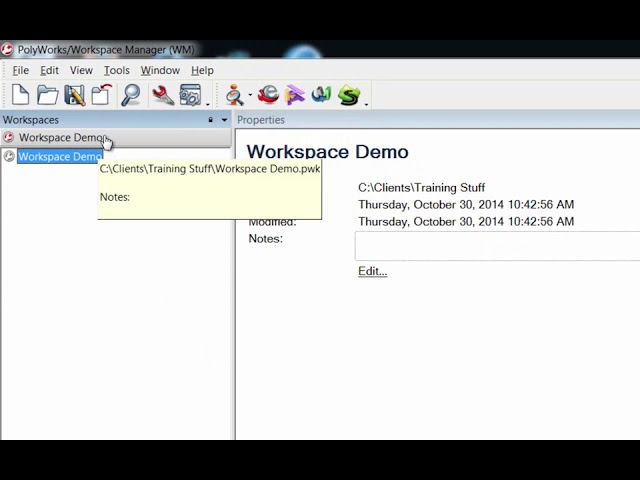This screenshot has height=480, width=640.
Task: Open the Window menu
Action: [x=160, y=71]
